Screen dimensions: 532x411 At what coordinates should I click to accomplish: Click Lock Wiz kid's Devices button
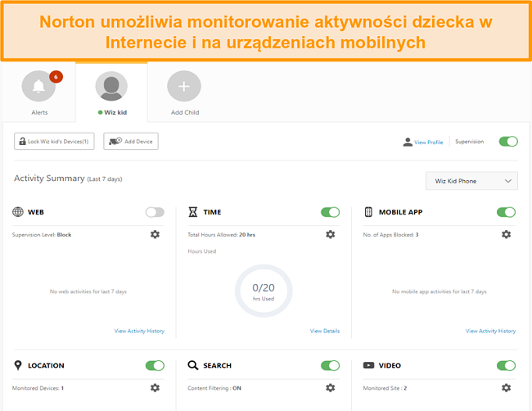click(54, 141)
